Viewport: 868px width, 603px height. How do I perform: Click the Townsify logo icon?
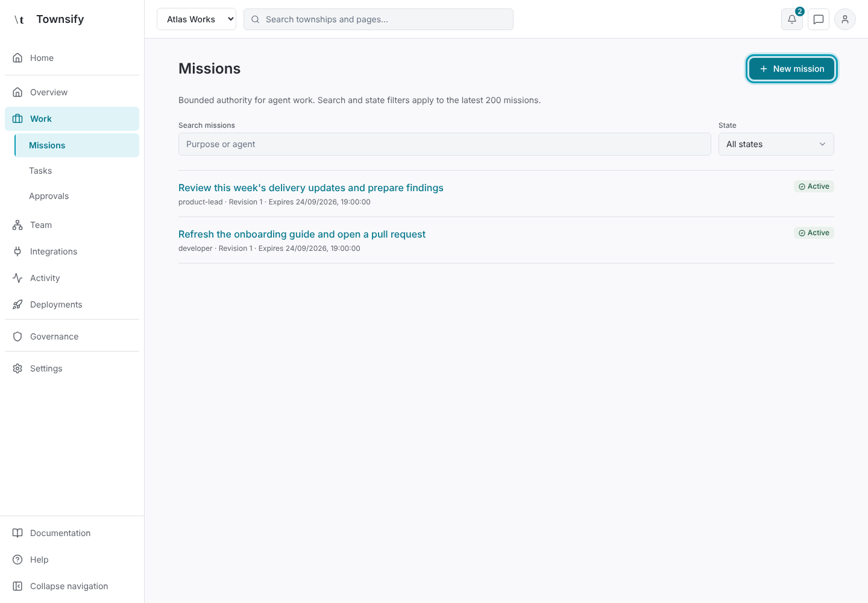[19, 19]
